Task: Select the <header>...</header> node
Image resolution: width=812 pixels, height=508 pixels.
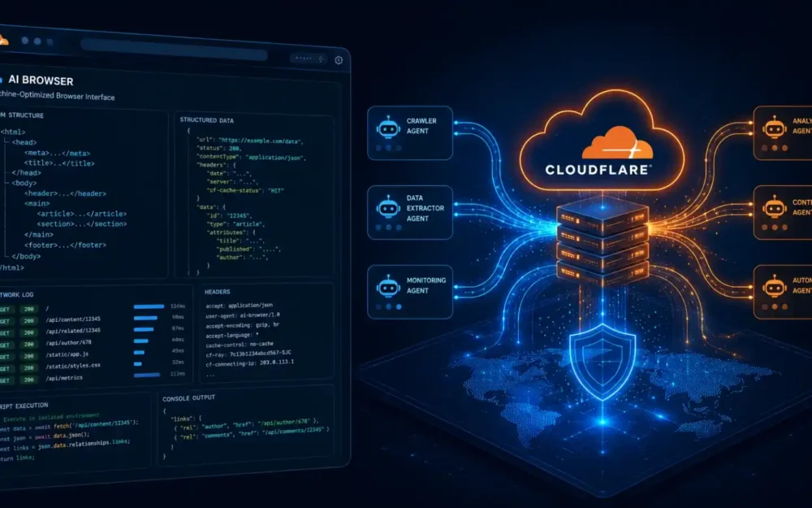Action: 65,193
